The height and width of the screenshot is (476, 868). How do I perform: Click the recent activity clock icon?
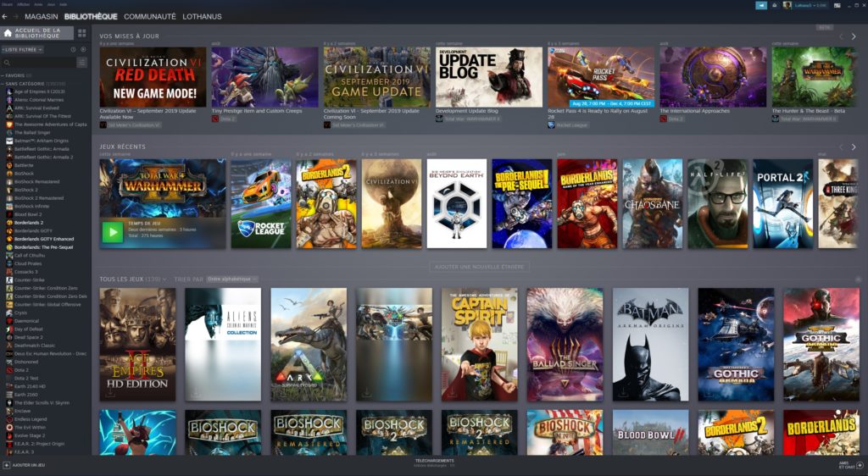pos(75,50)
